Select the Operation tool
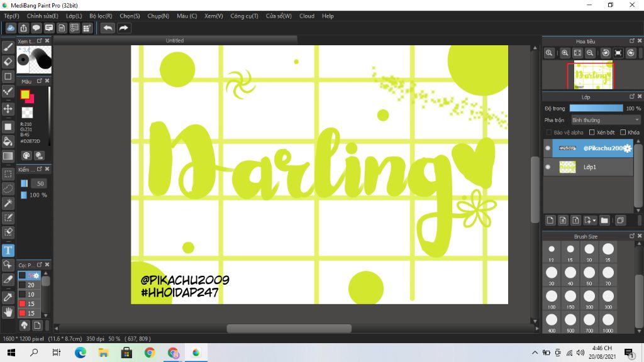This screenshot has width=644, height=362. (8, 265)
